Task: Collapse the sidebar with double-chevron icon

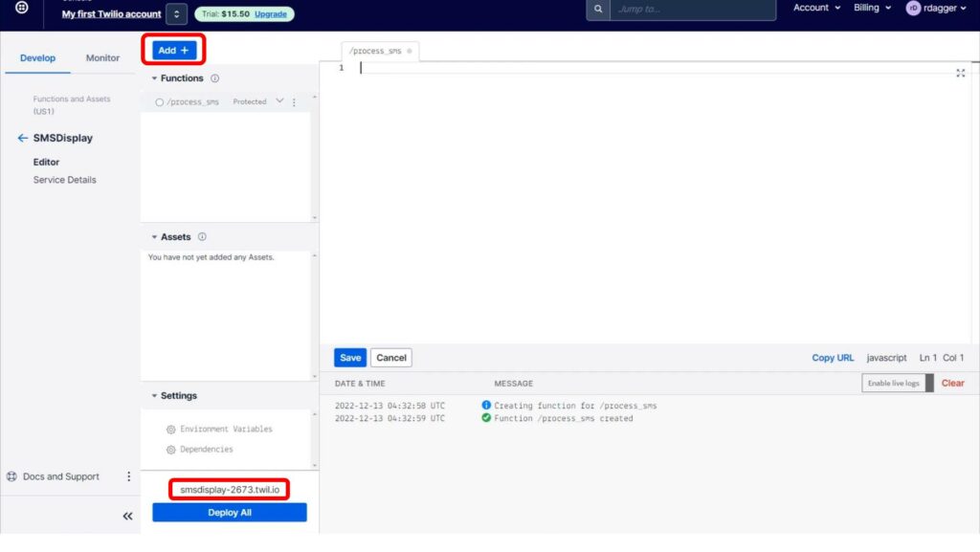Action: [127, 517]
